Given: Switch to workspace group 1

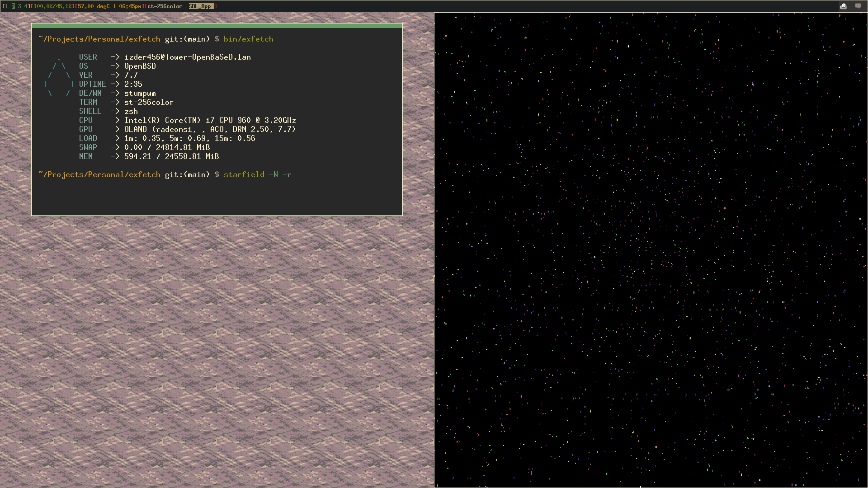Looking at the screenshot, I should [x=6, y=6].
